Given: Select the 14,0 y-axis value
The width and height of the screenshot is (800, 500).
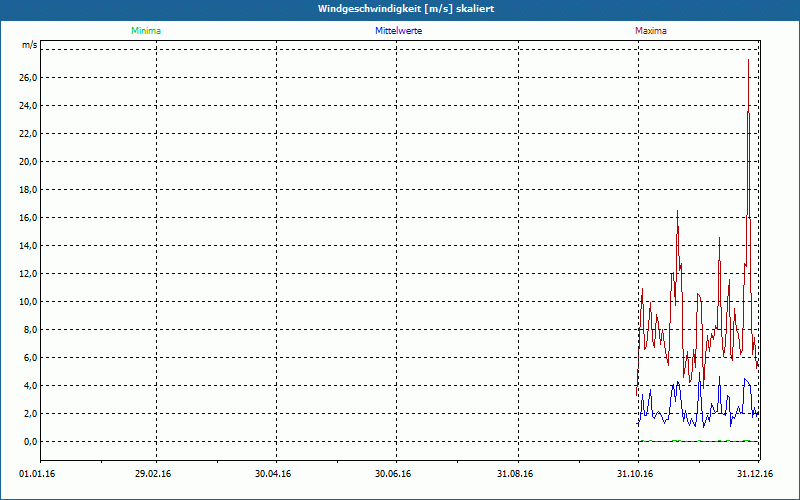Looking at the screenshot, I should (x=28, y=246).
